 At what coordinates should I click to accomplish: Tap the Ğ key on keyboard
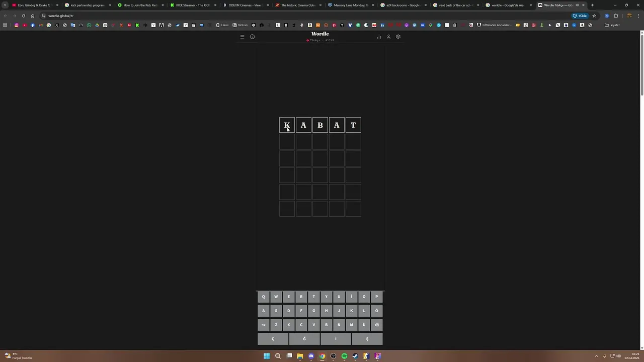coord(304,339)
